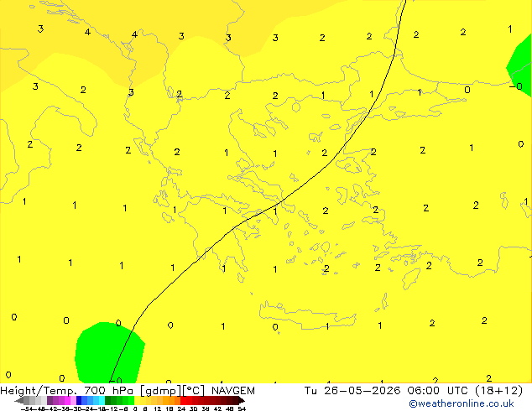Click the dark blue swatch at -30 in legend

(79, 401)
